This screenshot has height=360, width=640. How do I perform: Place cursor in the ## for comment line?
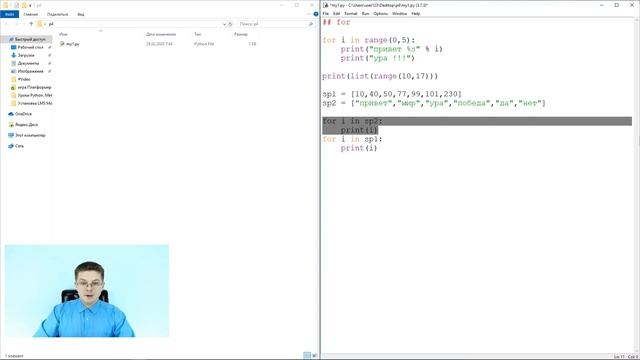(x=337, y=22)
